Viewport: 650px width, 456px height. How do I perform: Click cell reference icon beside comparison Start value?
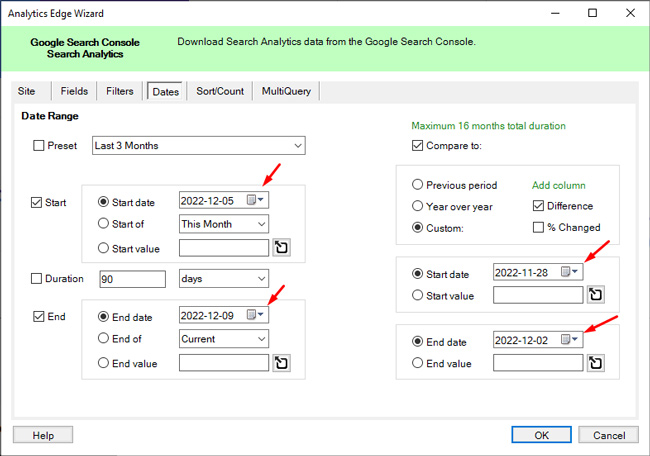coord(596,295)
